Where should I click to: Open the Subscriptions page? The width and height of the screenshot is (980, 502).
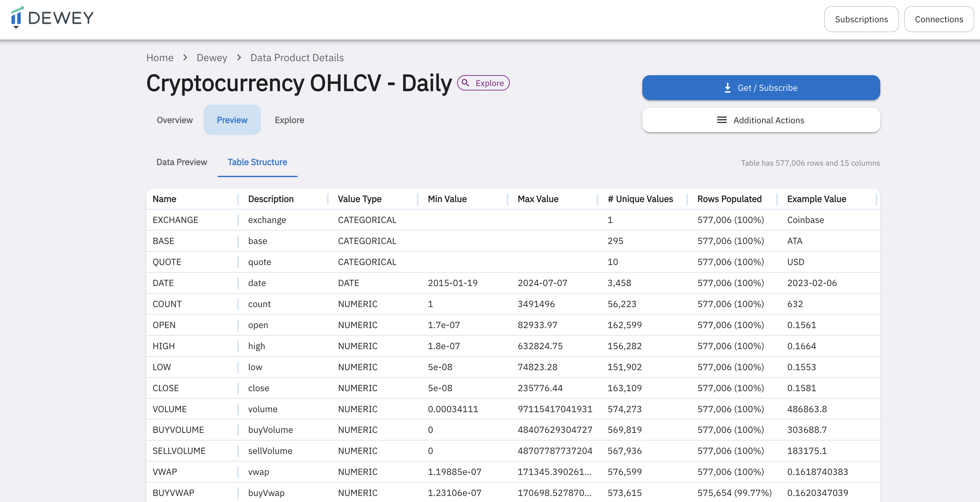pos(861,19)
